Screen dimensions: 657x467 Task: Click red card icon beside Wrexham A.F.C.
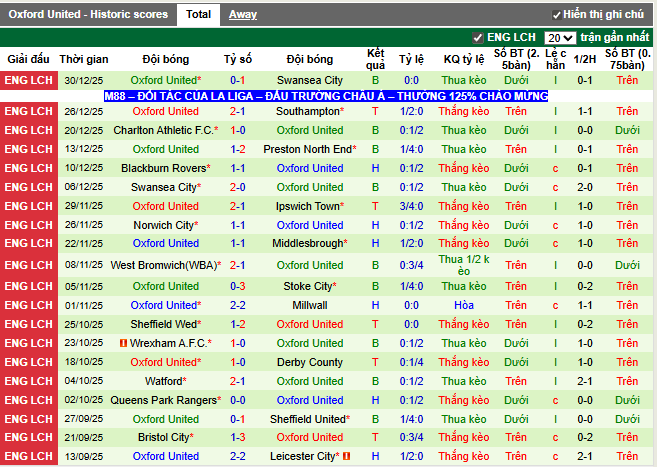tap(123, 343)
